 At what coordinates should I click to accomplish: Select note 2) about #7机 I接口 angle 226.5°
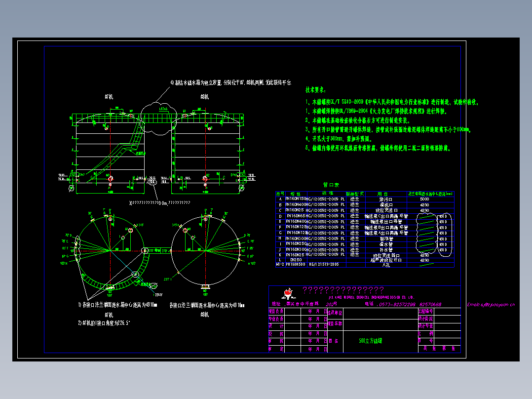tap(104, 323)
